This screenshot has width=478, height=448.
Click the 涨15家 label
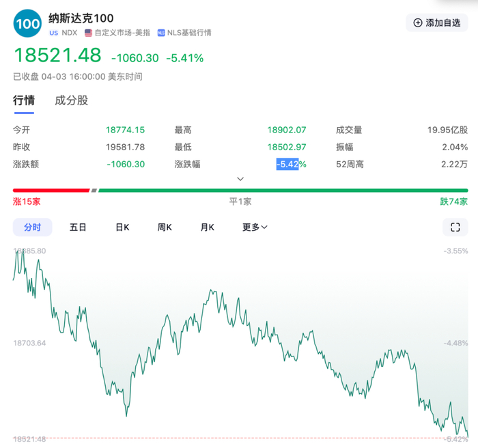tap(27, 201)
